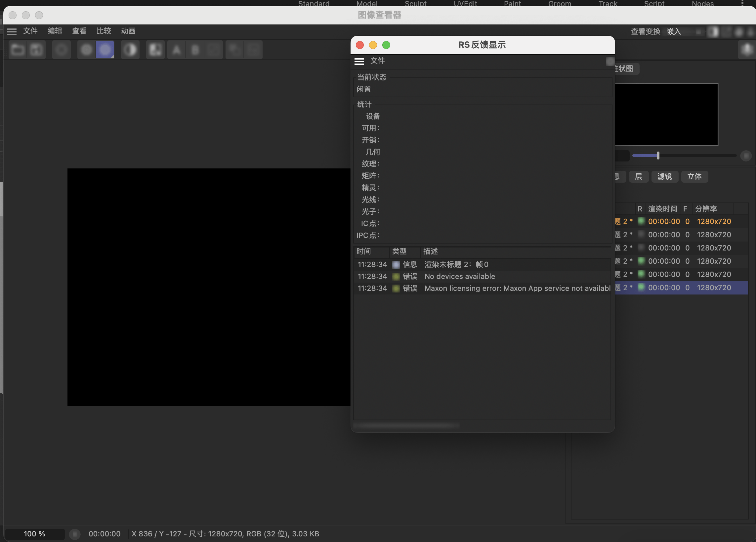Click the 立体 tab button
Image resolution: width=756 pixels, height=542 pixels.
[694, 176]
